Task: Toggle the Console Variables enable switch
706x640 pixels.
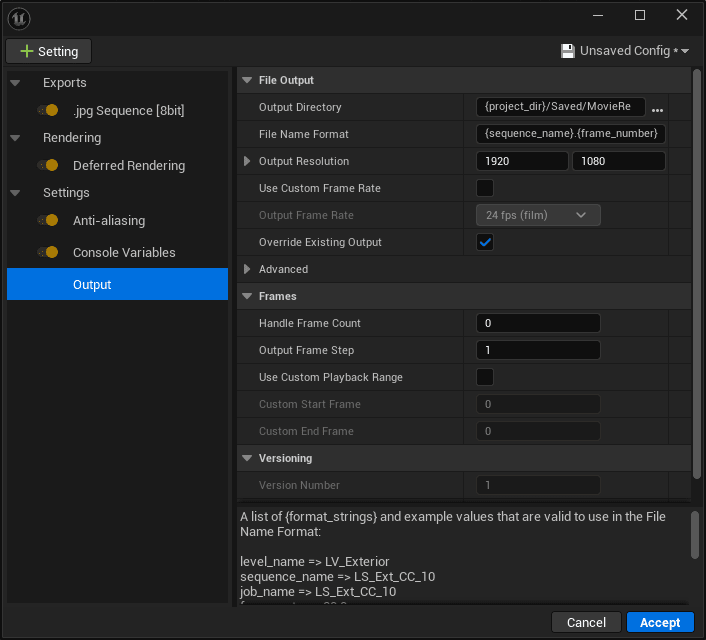Action: click(48, 253)
